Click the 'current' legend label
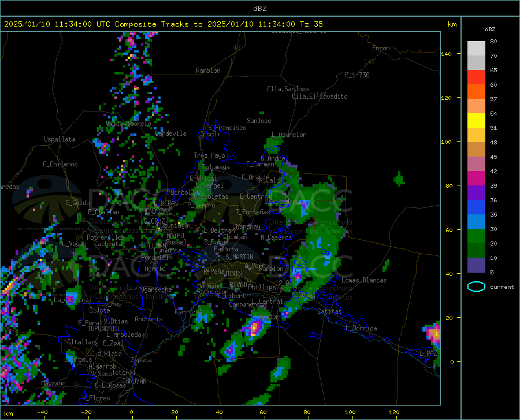The image size is (520, 420). (x=502, y=287)
